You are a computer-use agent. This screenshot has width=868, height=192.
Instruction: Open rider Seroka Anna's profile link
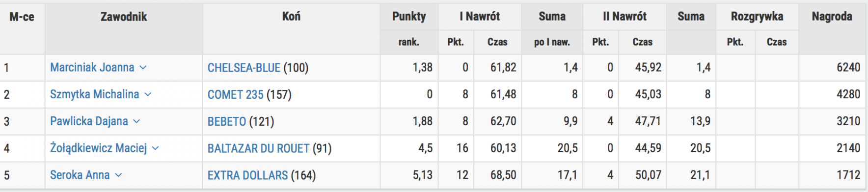tap(80, 175)
